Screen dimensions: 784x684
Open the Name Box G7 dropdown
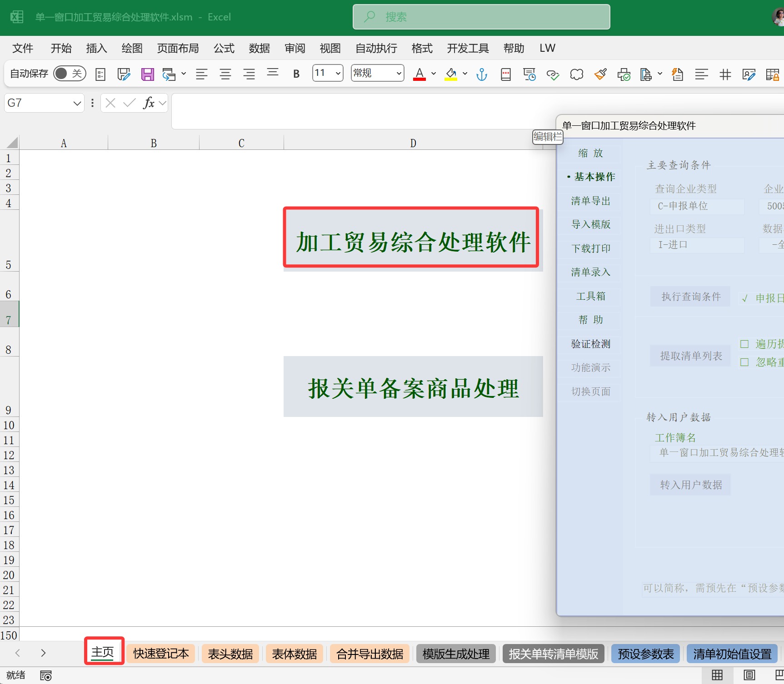77,104
